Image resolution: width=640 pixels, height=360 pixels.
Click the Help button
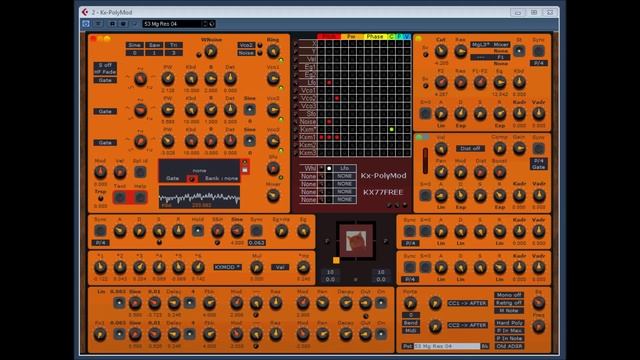coord(140,198)
